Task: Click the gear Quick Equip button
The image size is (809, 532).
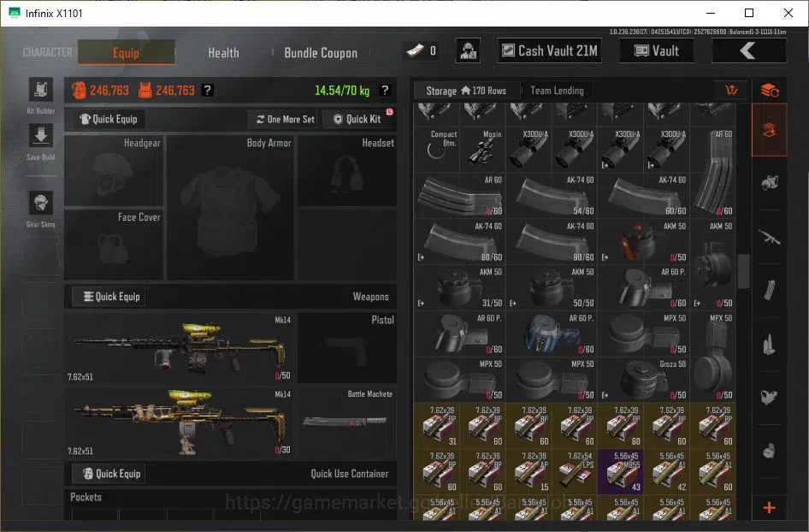Action: (108, 119)
